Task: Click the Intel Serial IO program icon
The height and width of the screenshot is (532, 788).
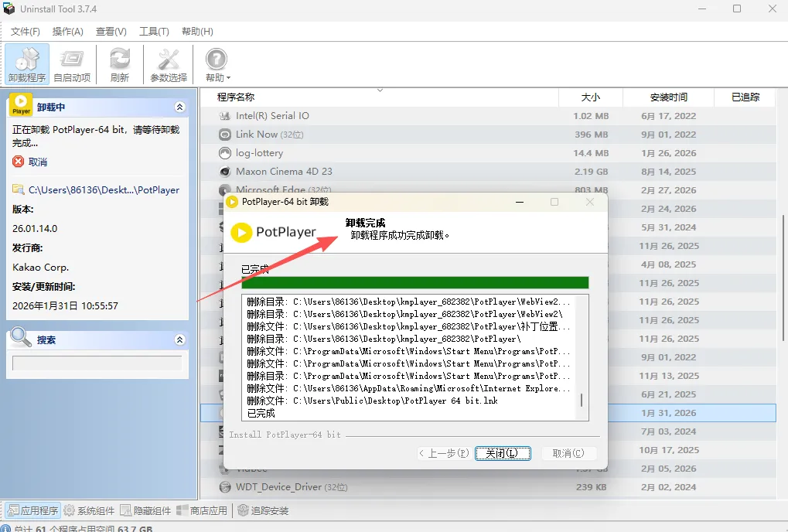Action: (x=224, y=116)
